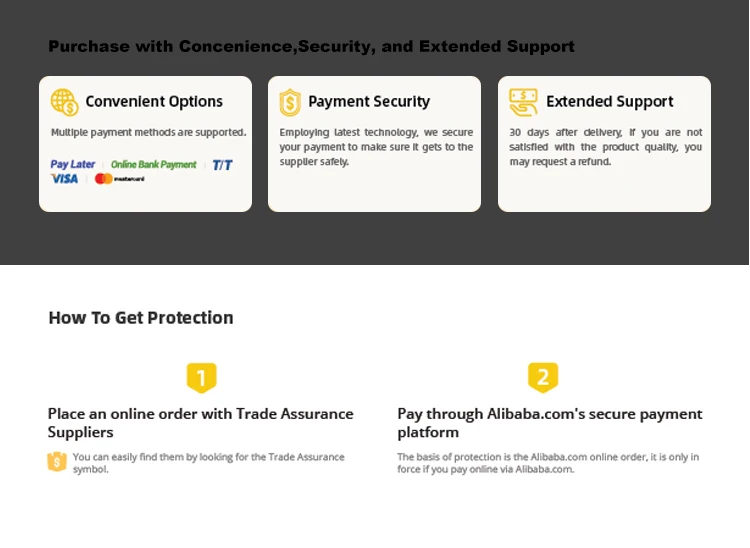Choose the Mastercard logo
The width and height of the screenshot is (750, 548).
[x=119, y=179]
